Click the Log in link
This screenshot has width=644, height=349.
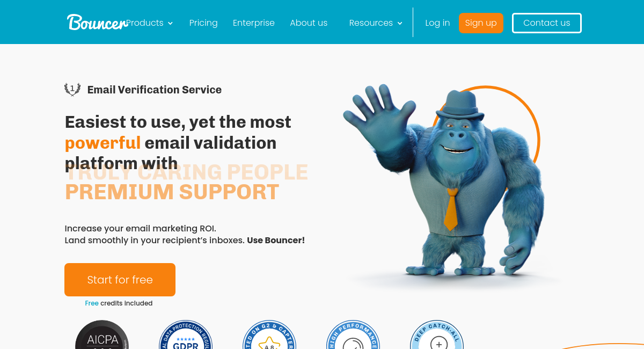point(437,23)
